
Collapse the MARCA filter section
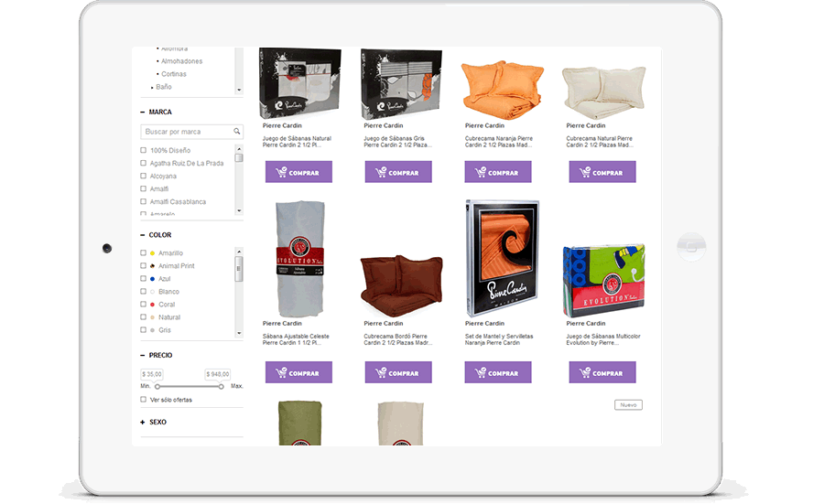[x=142, y=113]
